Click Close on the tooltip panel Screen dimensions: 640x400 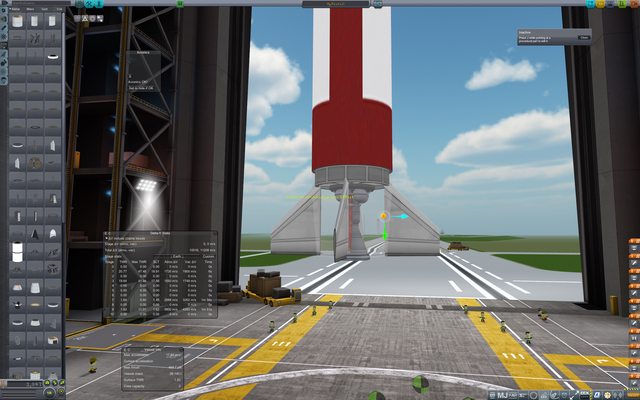click(584, 38)
